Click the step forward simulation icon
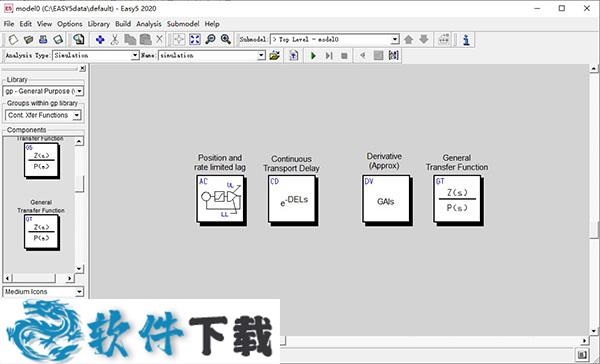The height and width of the screenshot is (364, 600). (329, 56)
